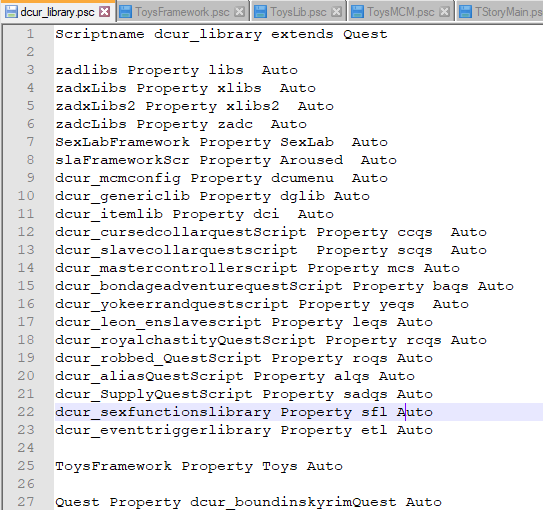Close the ToysMCM.psc tab
This screenshot has width=543, height=510.
[x=444, y=12]
